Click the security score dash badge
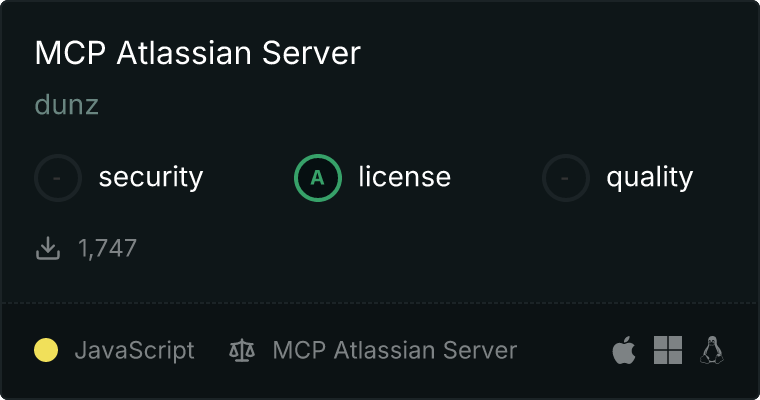This screenshot has width=760, height=400. pos(58,178)
